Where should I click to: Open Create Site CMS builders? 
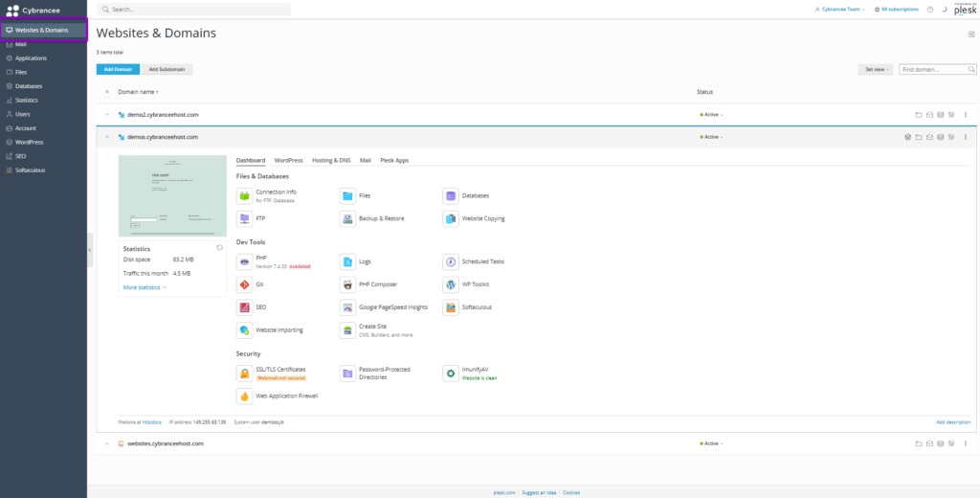pos(347,330)
